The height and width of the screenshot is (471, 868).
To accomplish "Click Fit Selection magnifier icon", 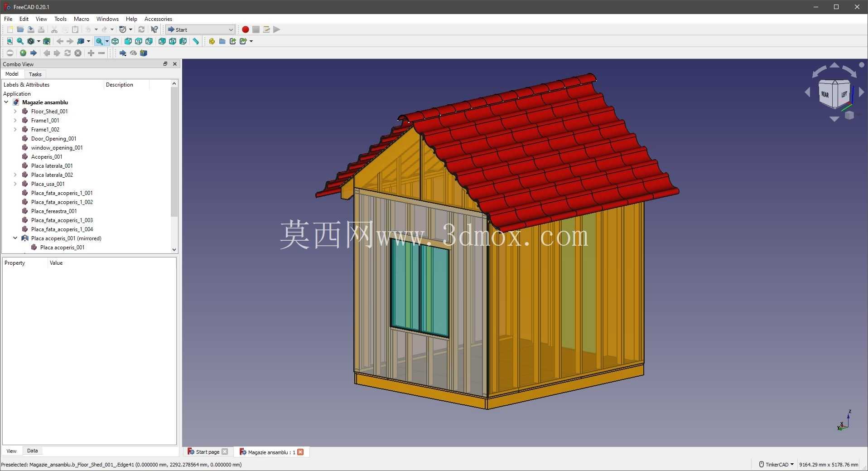I will [20, 41].
